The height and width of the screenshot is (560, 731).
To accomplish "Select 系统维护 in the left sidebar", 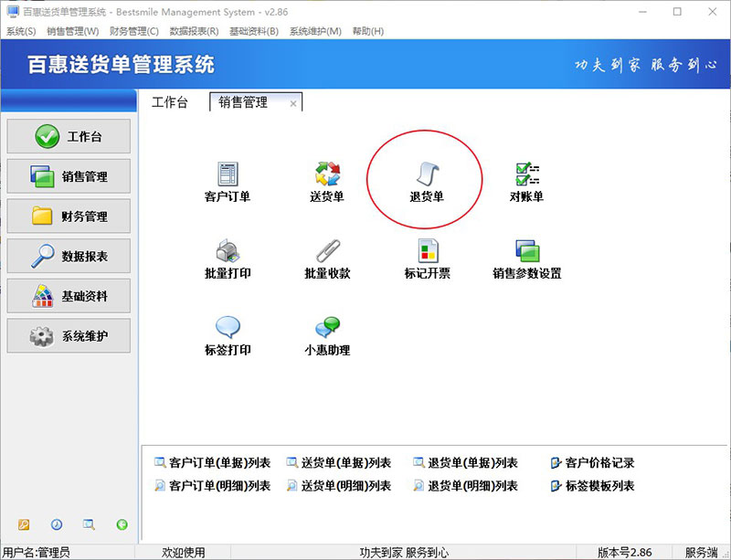I will point(69,335).
